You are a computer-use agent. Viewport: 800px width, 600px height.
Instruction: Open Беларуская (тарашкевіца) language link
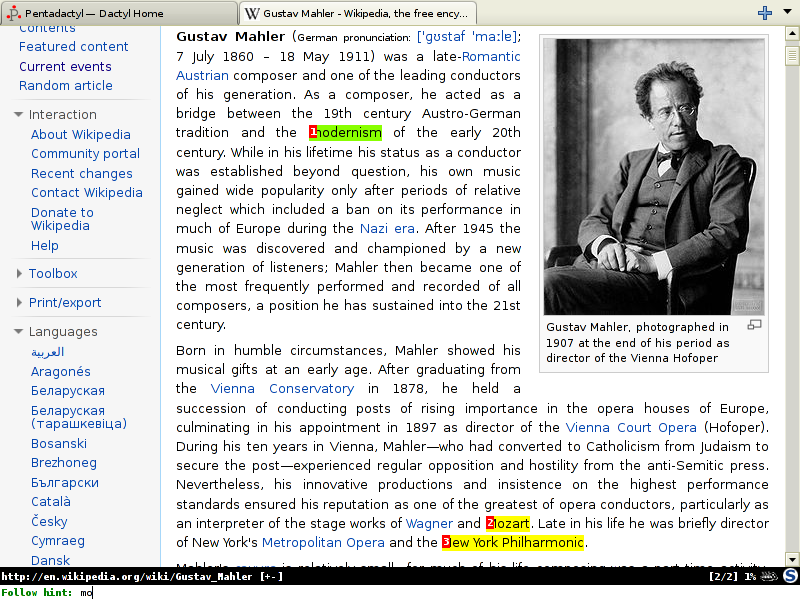pos(79,417)
